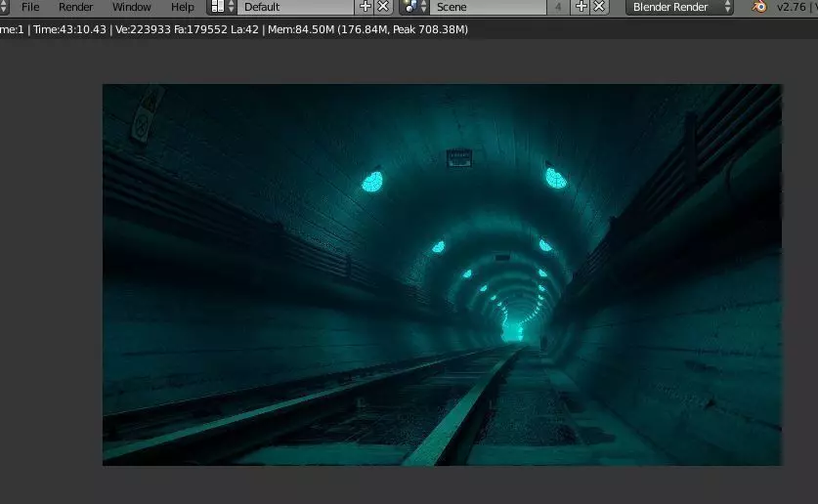Click the rendered tunnel image
This screenshot has height=504, width=818.
[443, 274]
